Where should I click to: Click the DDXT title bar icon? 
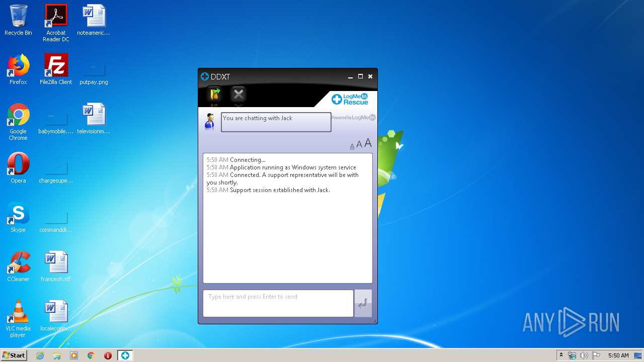[205, 76]
